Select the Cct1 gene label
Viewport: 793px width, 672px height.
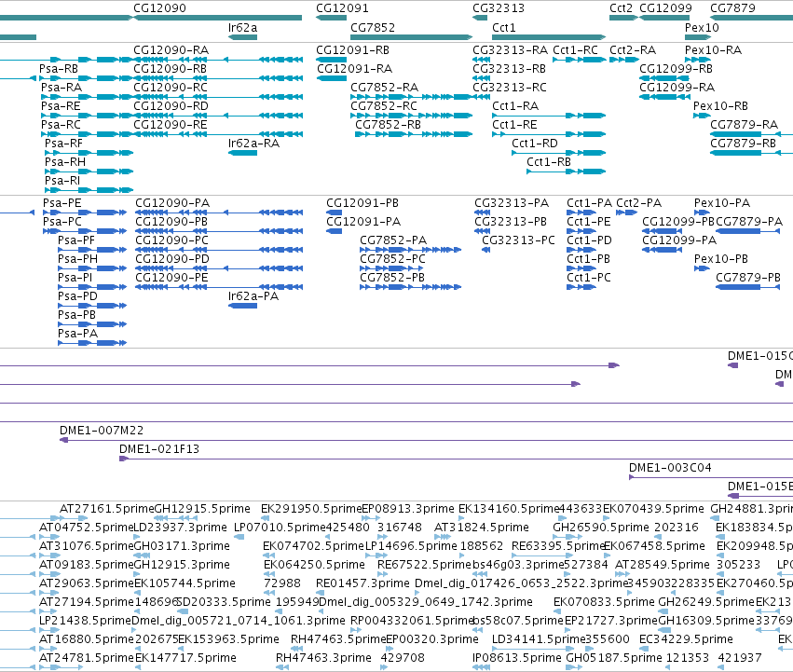pos(504,27)
